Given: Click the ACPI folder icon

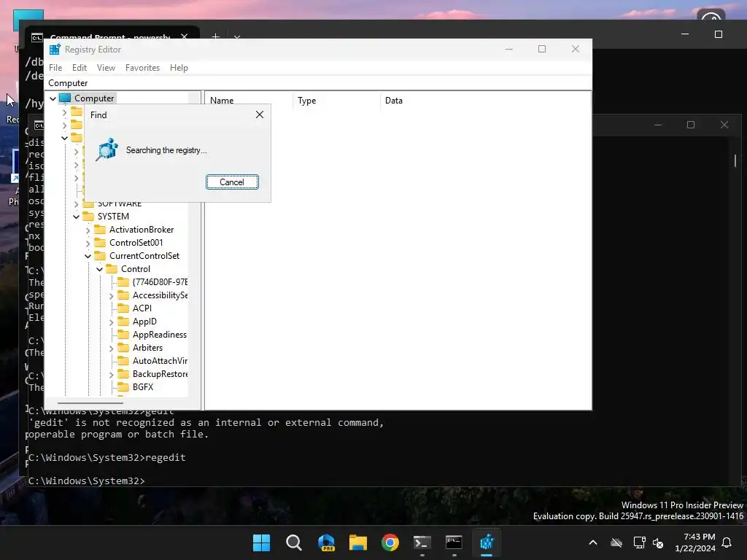Looking at the screenshot, I should [123, 308].
